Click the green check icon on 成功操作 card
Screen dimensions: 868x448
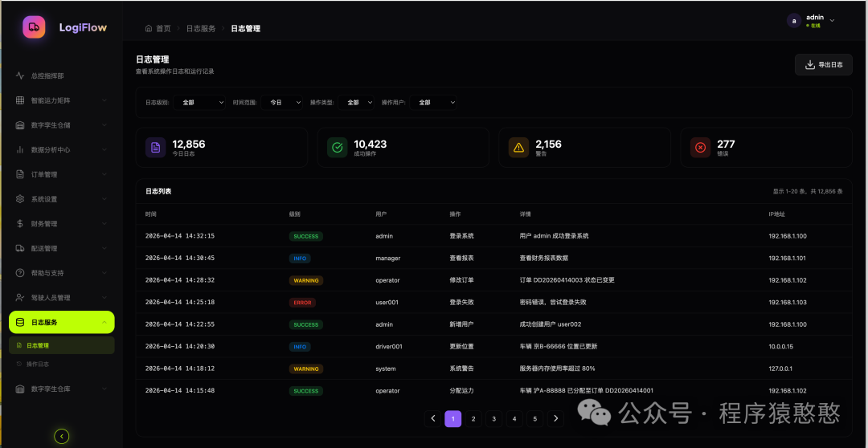click(337, 147)
